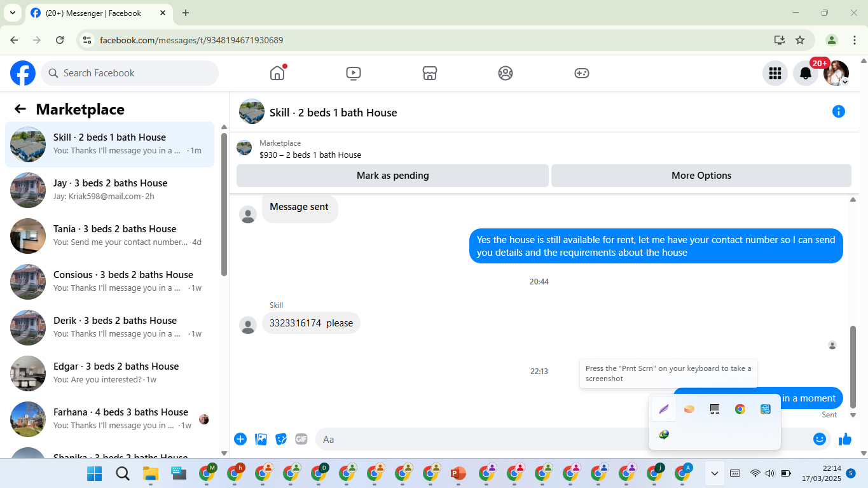Image resolution: width=868 pixels, height=488 pixels.
Task: Open the $930 – 2 beds 1 bath House listing
Action: point(310,155)
